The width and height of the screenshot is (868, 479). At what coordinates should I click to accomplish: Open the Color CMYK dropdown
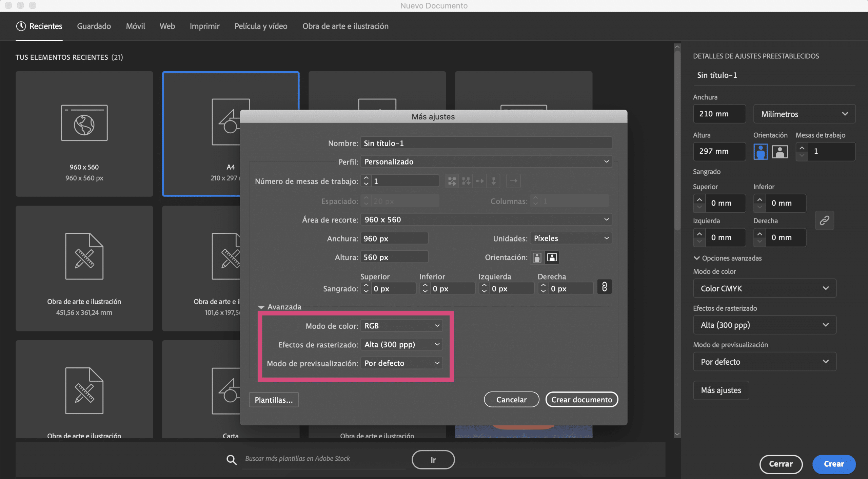coord(765,288)
